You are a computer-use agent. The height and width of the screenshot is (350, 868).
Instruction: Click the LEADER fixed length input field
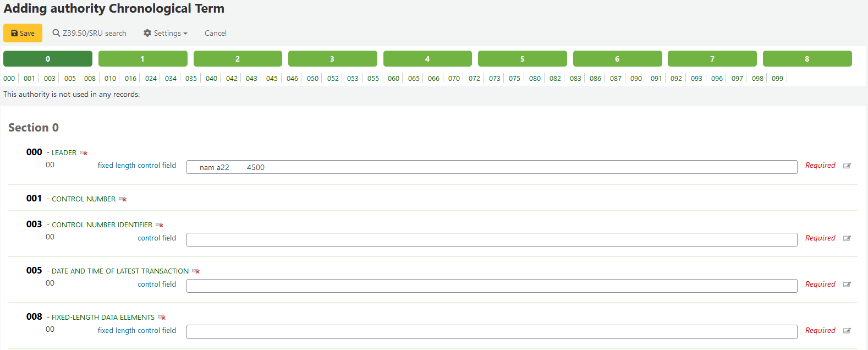491,167
